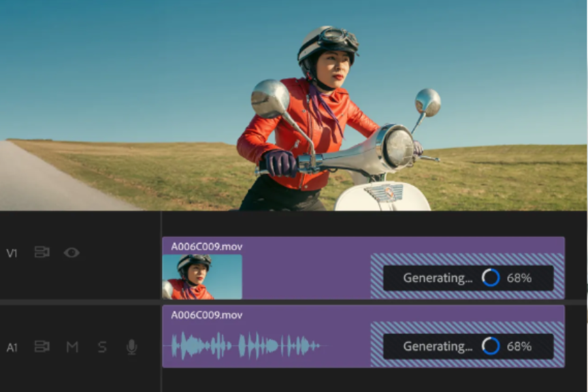Enable voice-over record on A1
This screenshot has width=588, height=392.
click(x=131, y=348)
